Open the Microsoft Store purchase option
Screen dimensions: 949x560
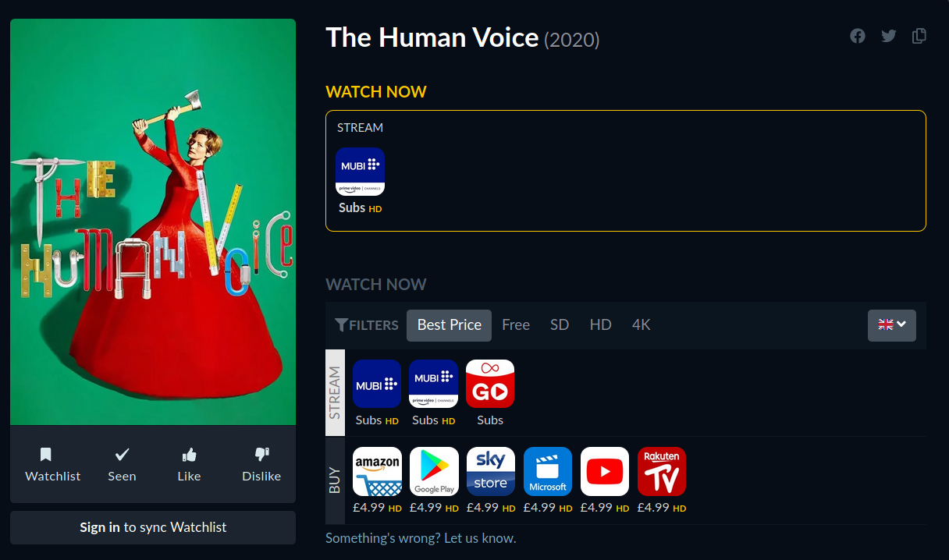coord(548,471)
